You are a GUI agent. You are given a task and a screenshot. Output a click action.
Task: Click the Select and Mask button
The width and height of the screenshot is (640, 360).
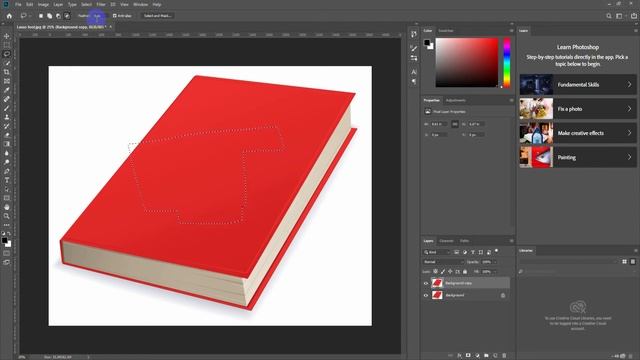click(x=158, y=16)
